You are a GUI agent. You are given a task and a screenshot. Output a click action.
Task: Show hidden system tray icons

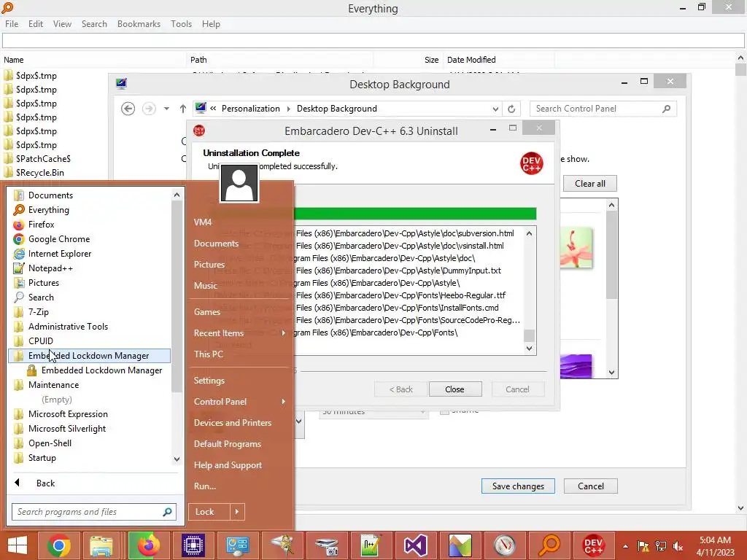(625, 546)
